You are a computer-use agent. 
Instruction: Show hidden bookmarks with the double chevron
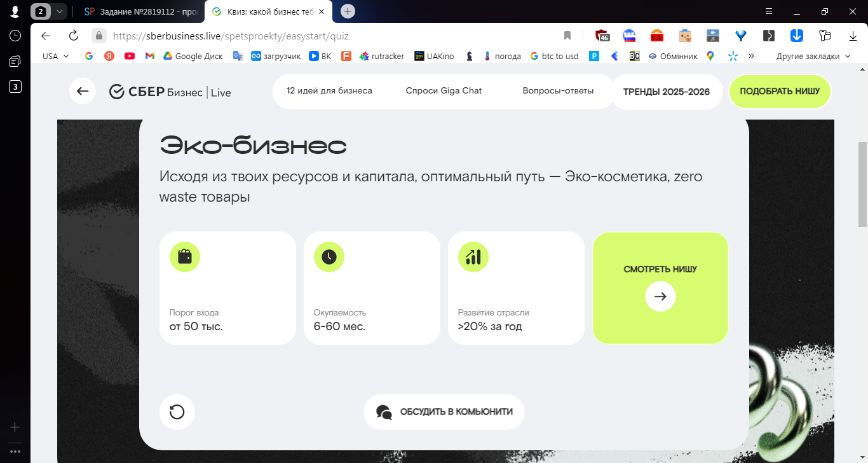[x=751, y=56]
